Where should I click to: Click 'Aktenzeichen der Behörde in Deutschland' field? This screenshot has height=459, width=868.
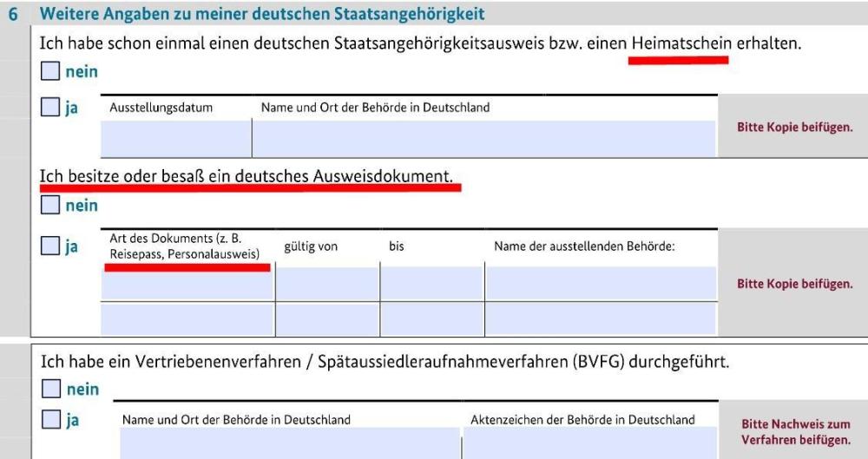click(x=590, y=443)
